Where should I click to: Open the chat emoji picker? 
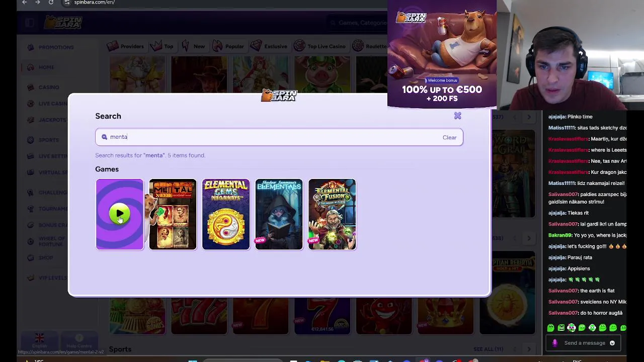tap(612, 343)
